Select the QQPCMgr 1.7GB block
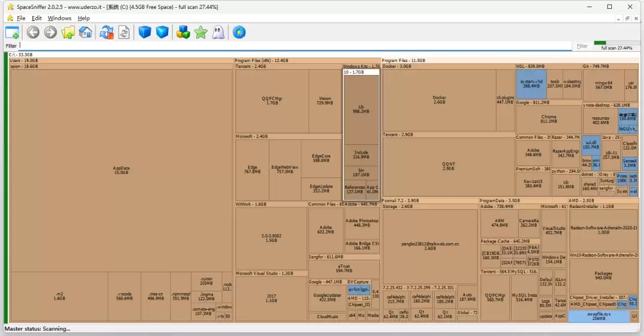Screen dimensions: 644x336 click(272, 101)
